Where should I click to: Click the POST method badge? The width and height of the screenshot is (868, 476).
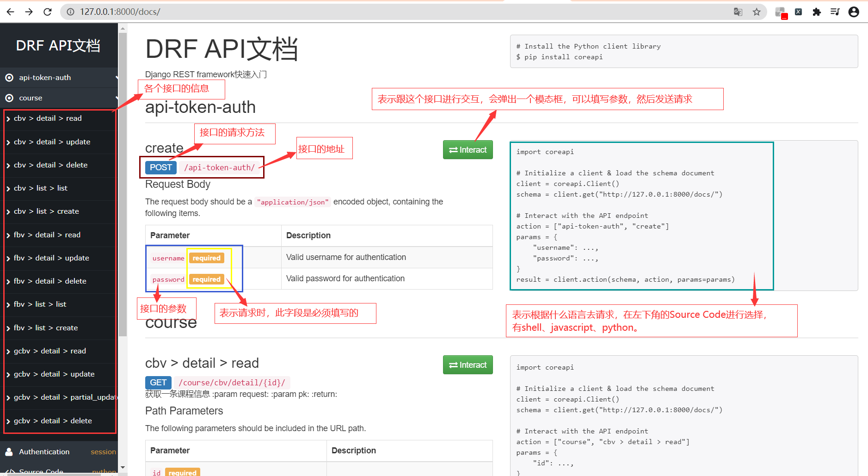click(161, 167)
